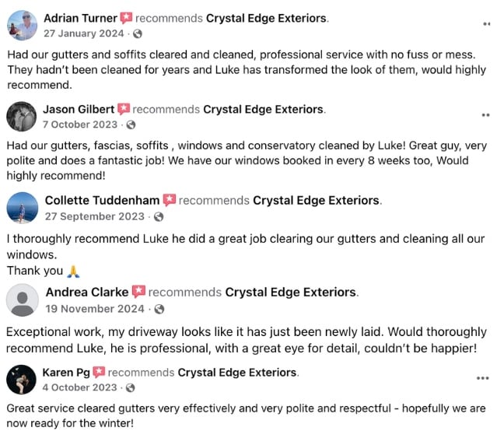This screenshot has width=504, height=438.
Task: Click the recommend star icon next to Andrea Clarke
Action: (138, 293)
